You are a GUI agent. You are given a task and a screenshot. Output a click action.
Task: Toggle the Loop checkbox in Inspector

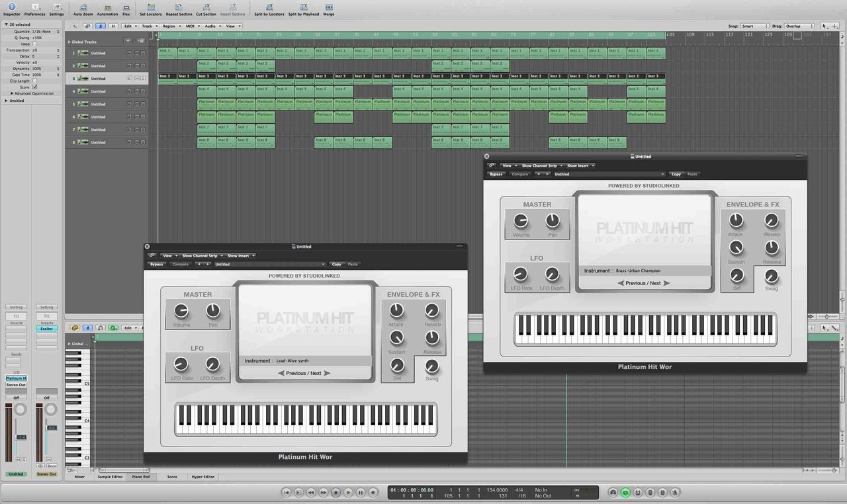pyautogui.click(x=35, y=44)
